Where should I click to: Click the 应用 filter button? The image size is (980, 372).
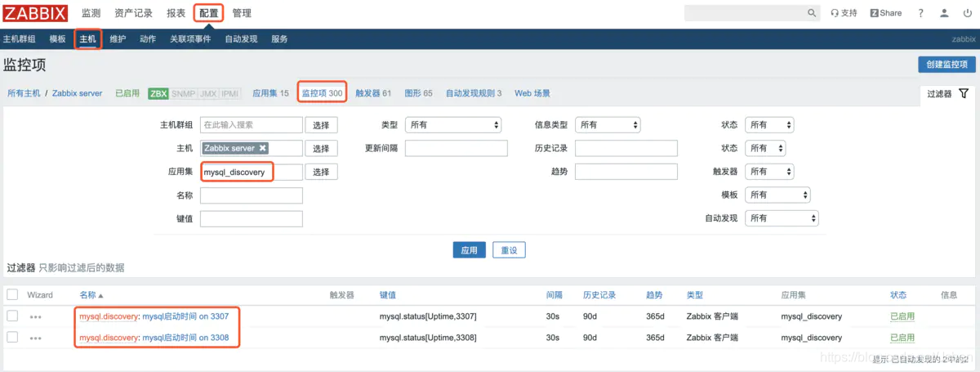(469, 250)
